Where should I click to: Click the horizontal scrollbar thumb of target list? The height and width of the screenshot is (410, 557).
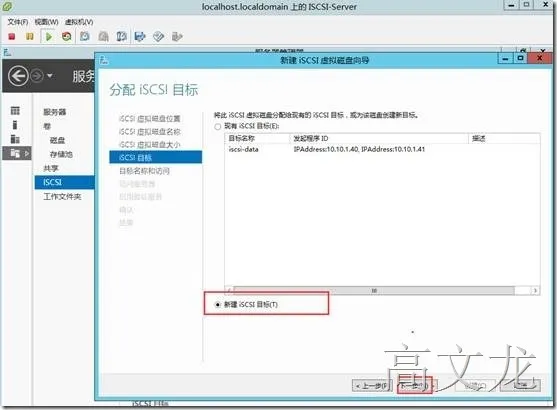(374, 291)
